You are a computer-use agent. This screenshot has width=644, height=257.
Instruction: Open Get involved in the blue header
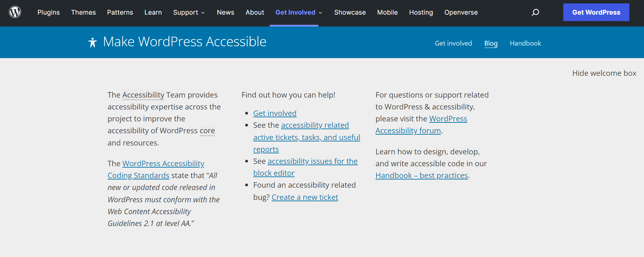(453, 43)
